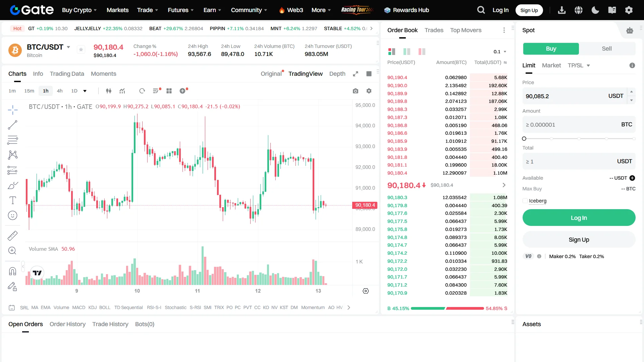Select the Trend Line drawing tool

click(x=12, y=125)
